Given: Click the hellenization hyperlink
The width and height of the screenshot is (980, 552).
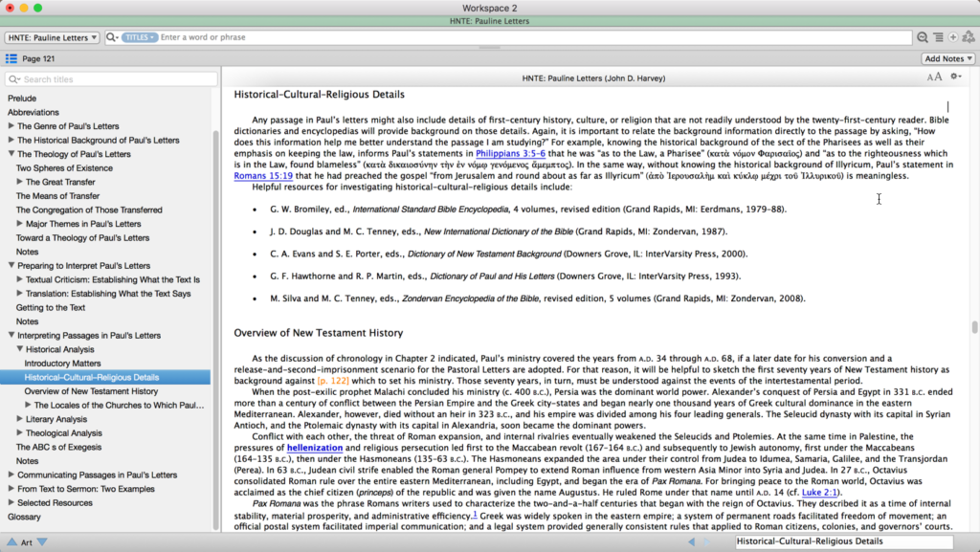Looking at the screenshot, I should 314,446.
